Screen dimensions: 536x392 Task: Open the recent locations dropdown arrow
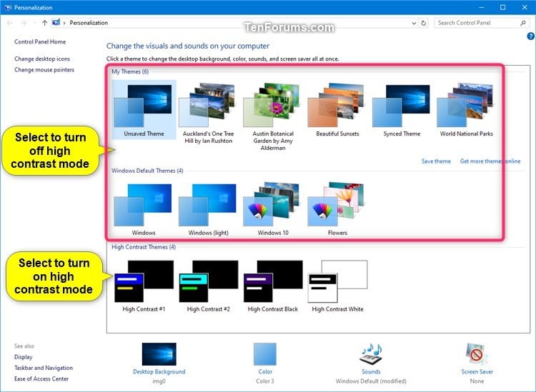tap(35, 23)
